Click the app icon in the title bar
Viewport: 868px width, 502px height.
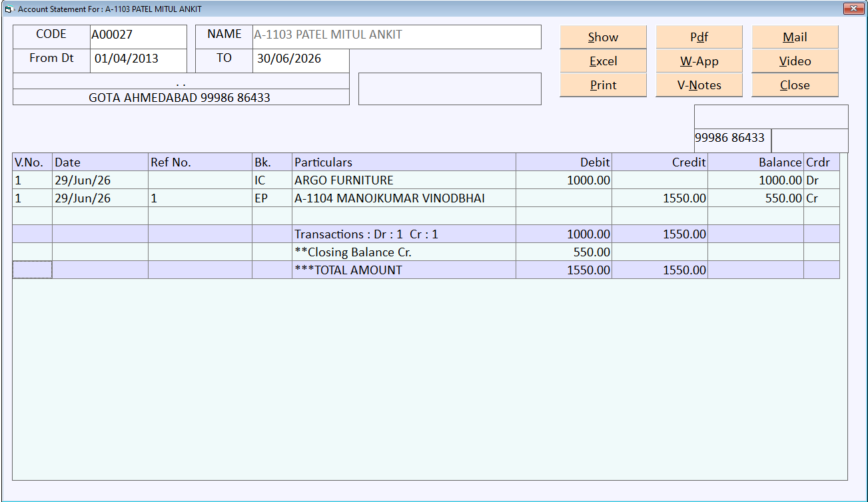pos(9,9)
